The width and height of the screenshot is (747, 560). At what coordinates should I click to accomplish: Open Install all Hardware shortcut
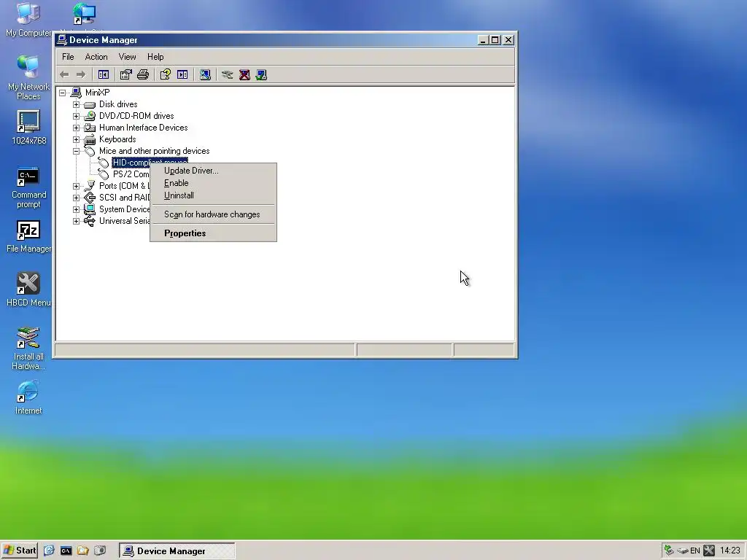point(28,349)
